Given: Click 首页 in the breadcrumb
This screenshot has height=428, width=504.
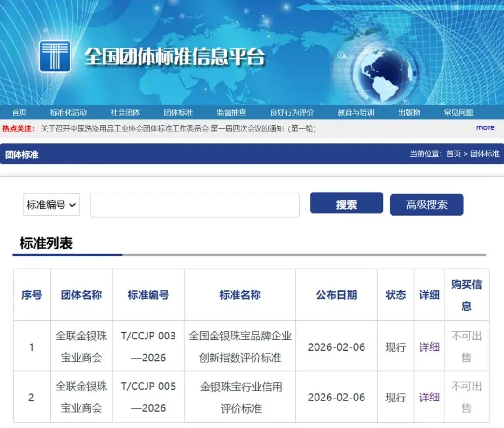Looking at the screenshot, I should tap(453, 154).
